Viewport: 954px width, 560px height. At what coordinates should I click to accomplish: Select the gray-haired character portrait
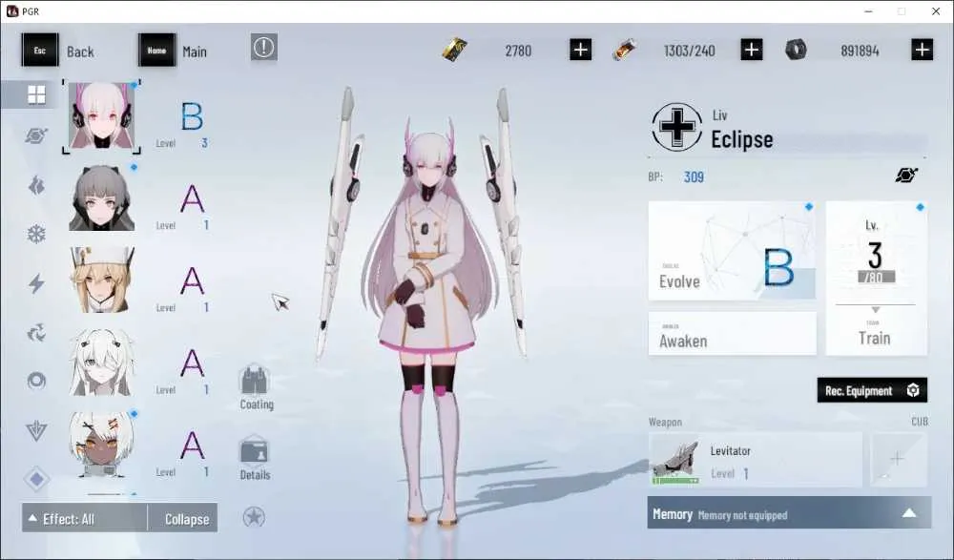(x=102, y=197)
